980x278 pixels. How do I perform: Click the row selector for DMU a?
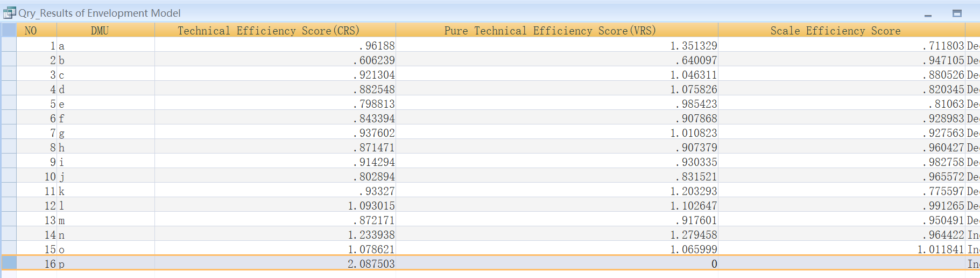[9, 45]
